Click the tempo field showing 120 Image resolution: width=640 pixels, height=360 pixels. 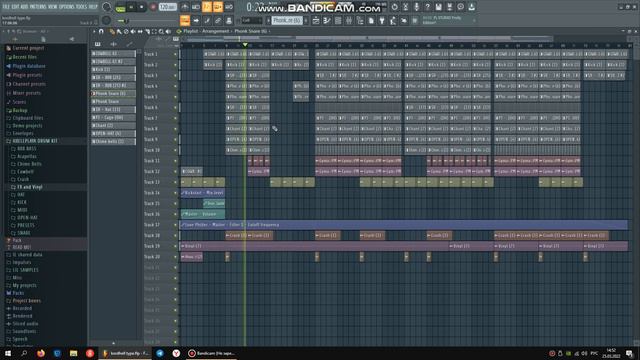pos(167,7)
